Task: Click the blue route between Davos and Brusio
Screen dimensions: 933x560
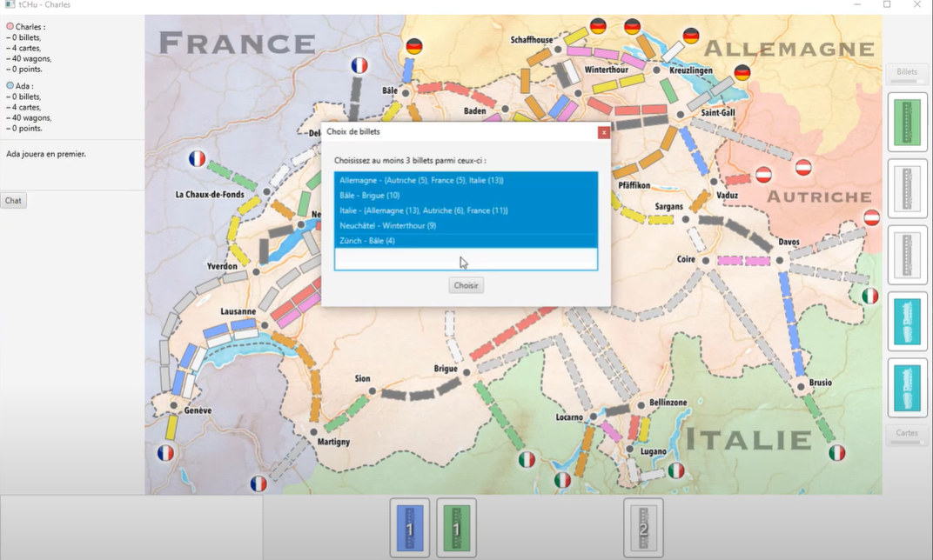Action: pyautogui.click(x=791, y=324)
